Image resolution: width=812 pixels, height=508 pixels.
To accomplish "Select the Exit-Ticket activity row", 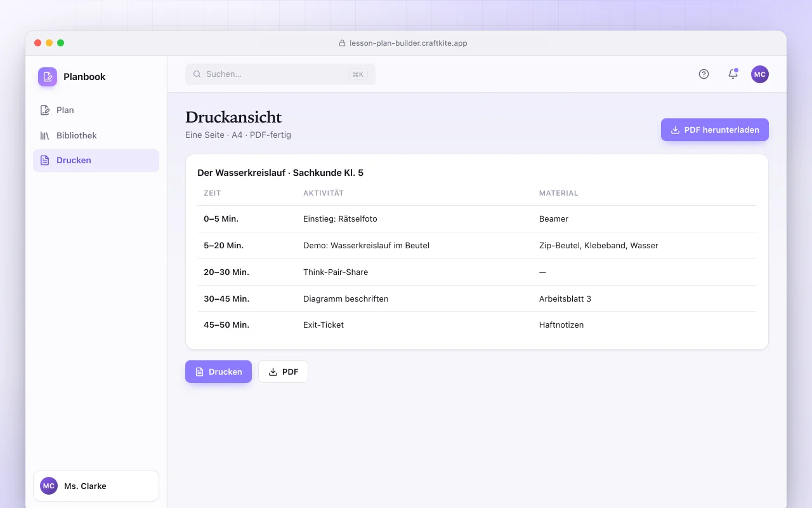I will tap(476, 325).
